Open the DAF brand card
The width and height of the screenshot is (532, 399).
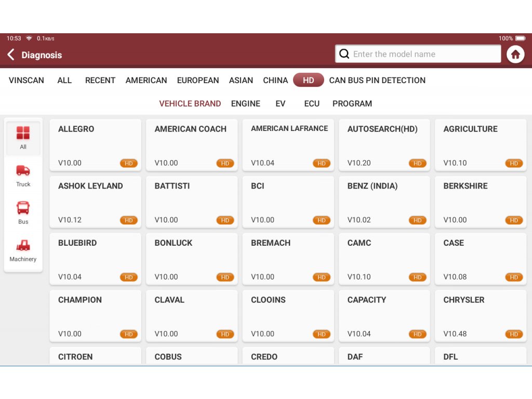[384, 356]
